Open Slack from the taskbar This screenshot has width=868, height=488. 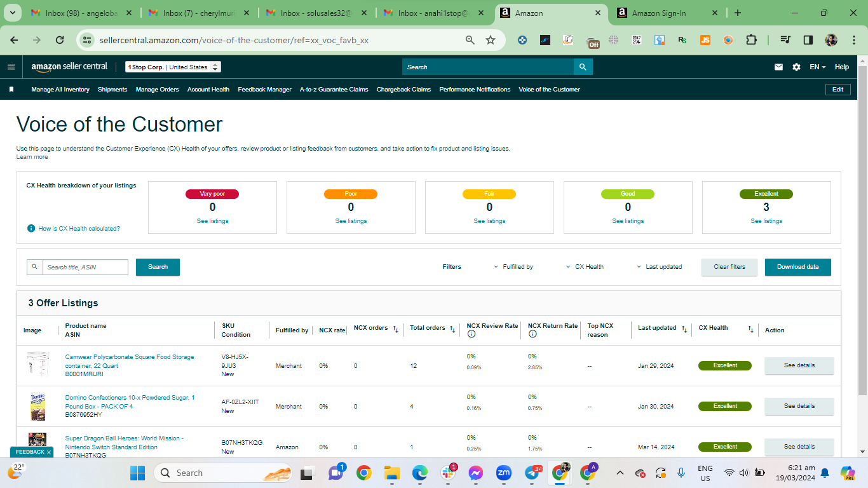click(x=448, y=473)
